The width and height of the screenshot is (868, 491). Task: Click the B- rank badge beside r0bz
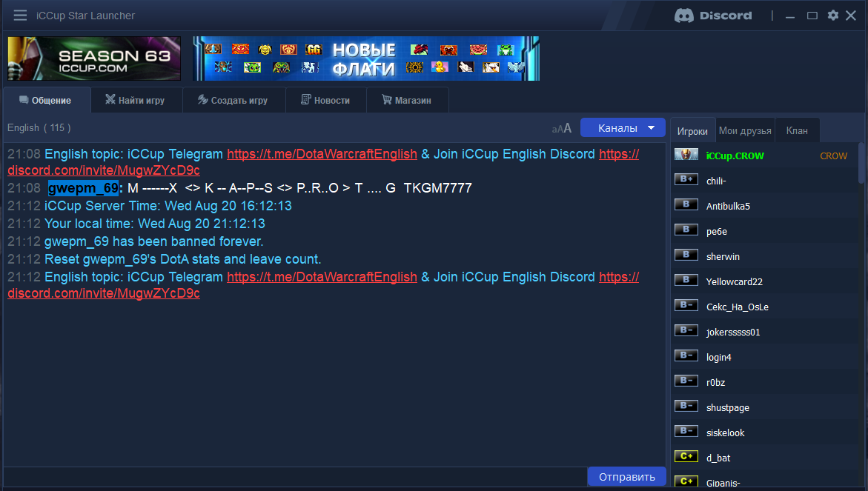[686, 381]
